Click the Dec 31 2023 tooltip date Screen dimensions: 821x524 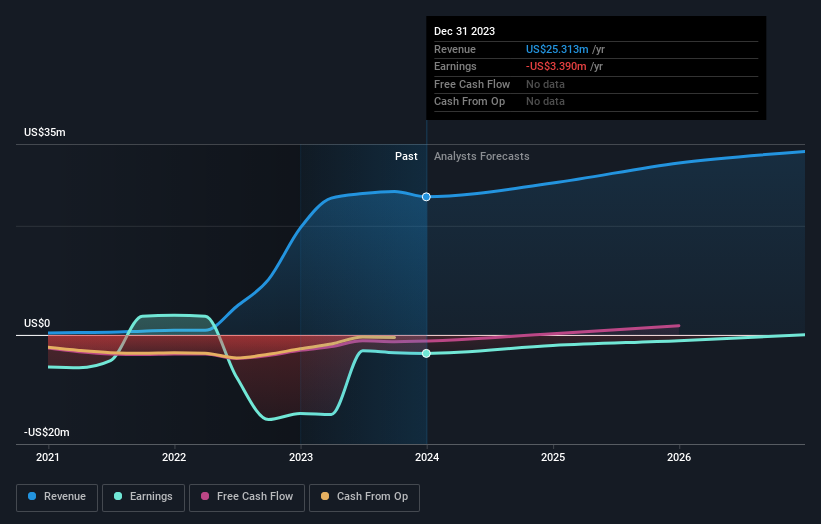point(464,31)
